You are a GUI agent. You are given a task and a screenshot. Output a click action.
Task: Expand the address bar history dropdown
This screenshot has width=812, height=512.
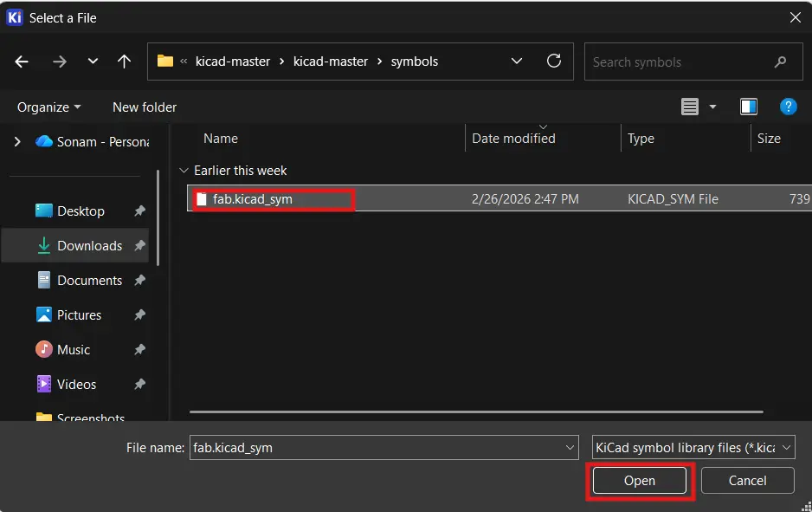(x=516, y=62)
